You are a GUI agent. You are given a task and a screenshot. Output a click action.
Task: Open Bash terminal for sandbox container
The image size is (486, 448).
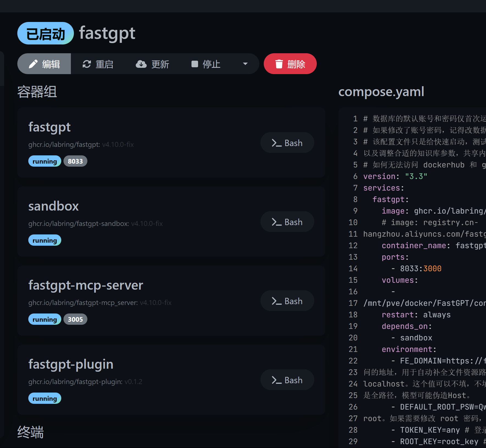tap(287, 222)
